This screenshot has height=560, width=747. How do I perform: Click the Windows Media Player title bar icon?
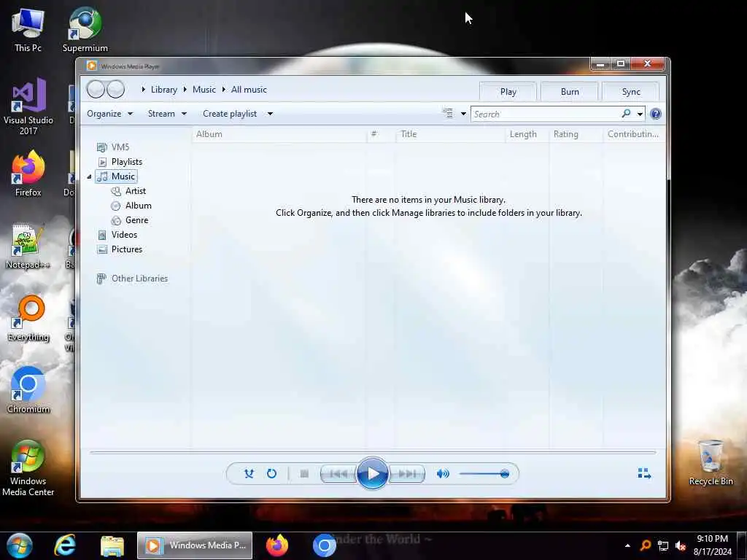tap(91, 66)
